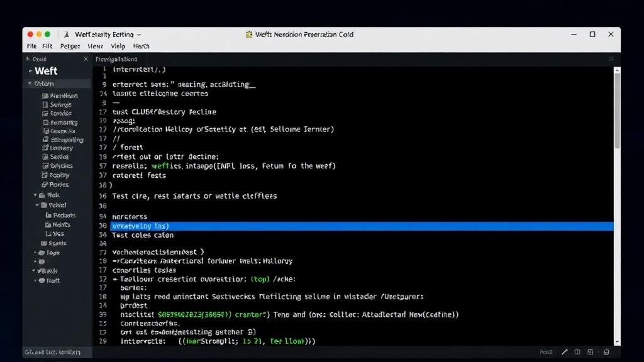
Task: Click the icon beside Picniition in sidebar
Action: click(45, 96)
